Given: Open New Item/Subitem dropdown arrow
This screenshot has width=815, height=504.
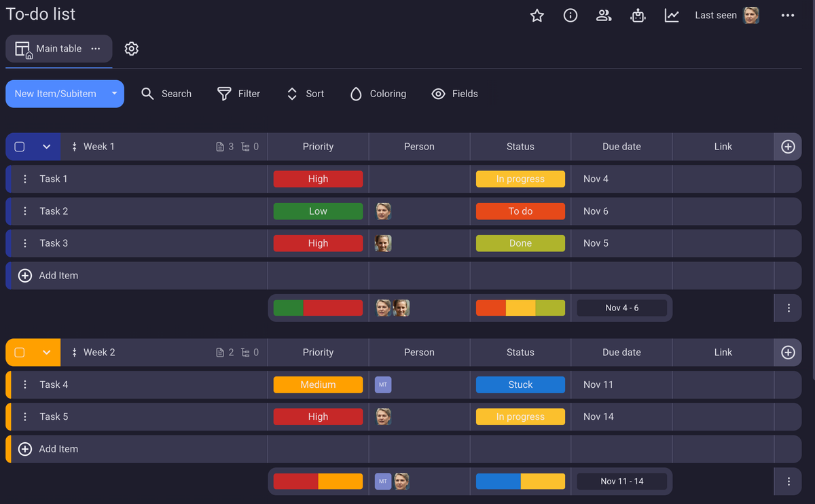Looking at the screenshot, I should [114, 94].
